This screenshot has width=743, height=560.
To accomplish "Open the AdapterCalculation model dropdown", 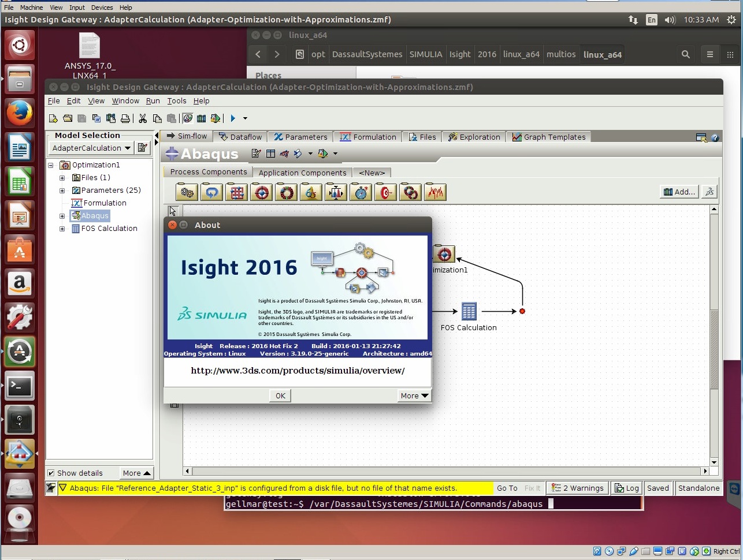I will tap(91, 148).
